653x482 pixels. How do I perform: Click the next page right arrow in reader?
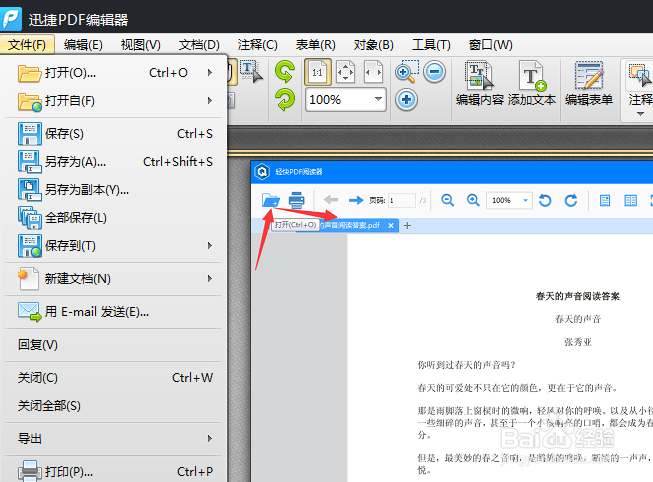(356, 200)
